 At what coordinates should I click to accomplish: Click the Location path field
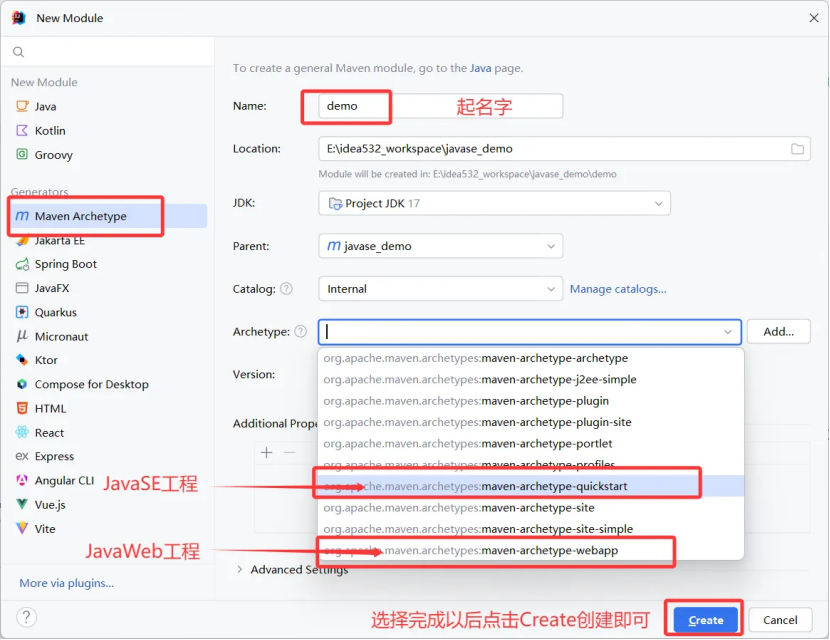[564, 149]
